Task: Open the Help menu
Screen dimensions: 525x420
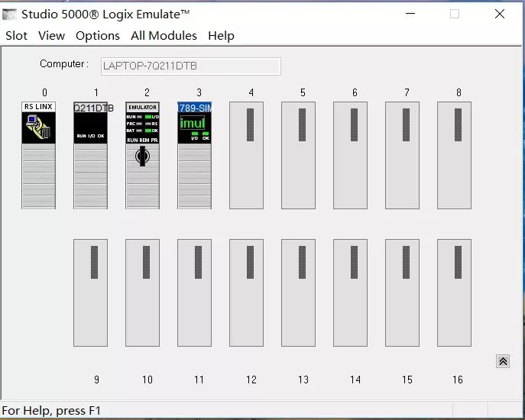Action: coord(221,35)
